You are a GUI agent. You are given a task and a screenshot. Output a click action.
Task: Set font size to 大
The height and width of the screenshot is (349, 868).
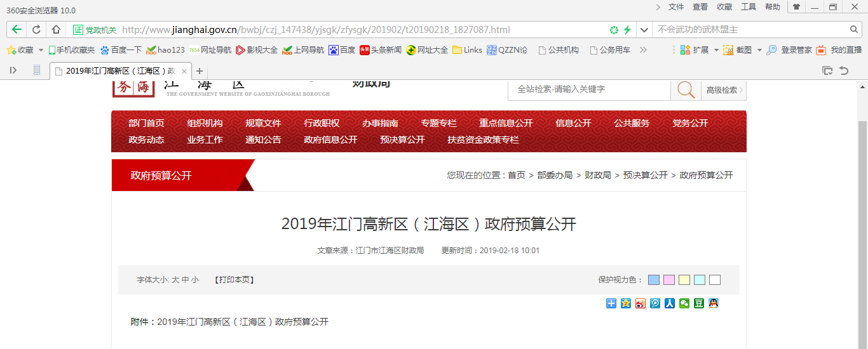click(175, 280)
